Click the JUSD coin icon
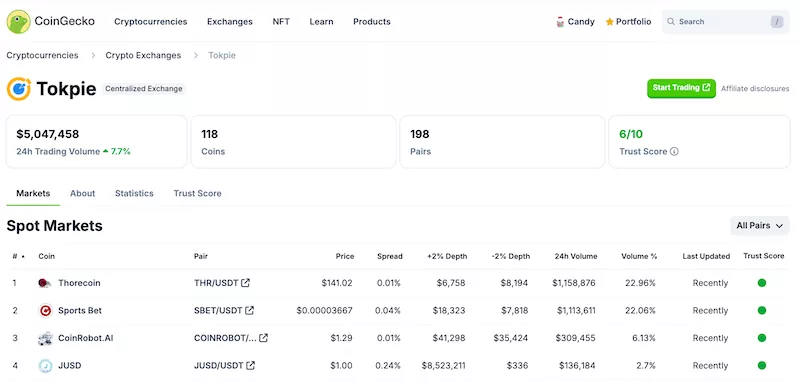Screen dimensions: 800x383 (x=45, y=366)
